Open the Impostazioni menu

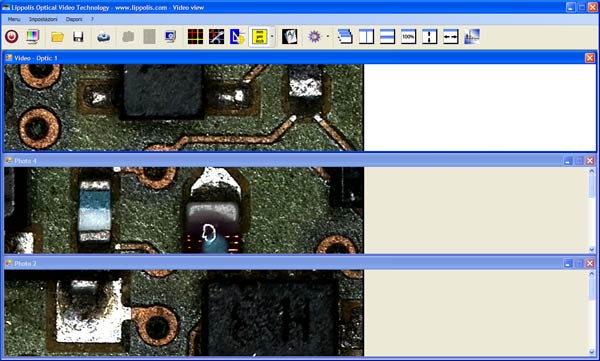pyautogui.click(x=43, y=19)
